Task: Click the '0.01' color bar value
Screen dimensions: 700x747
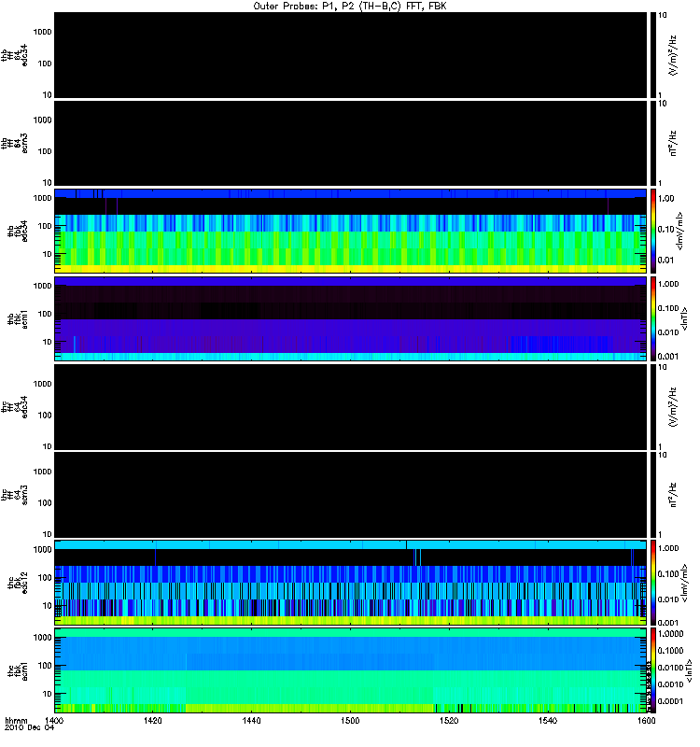Action: click(666, 261)
